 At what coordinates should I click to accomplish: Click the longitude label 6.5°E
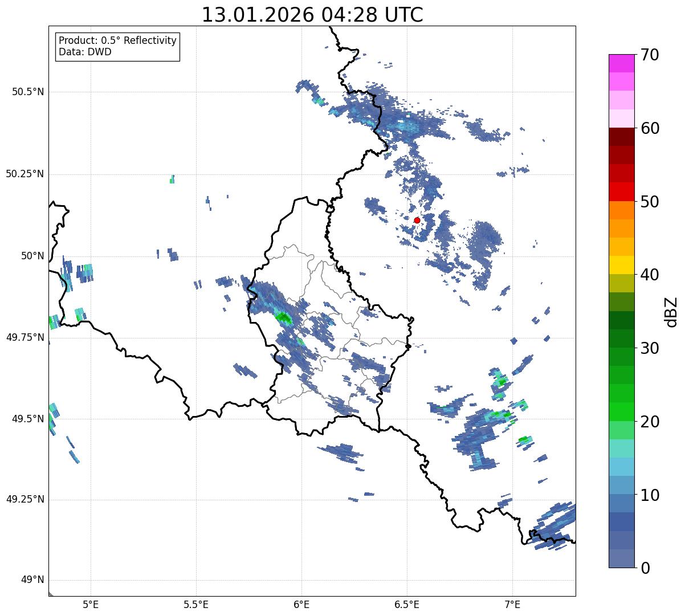point(407,605)
